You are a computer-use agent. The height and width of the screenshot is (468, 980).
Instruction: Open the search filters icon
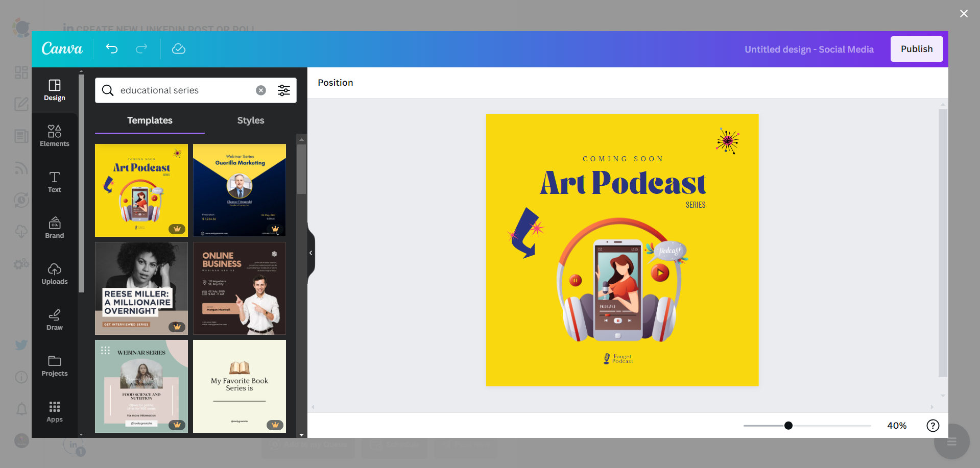pyautogui.click(x=284, y=90)
